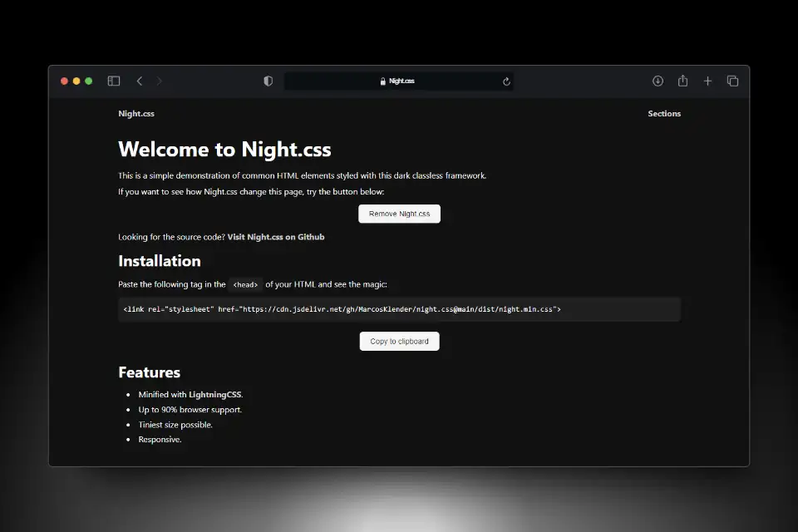Viewport: 798px width, 532px height.
Task: Navigate back with the back arrow
Action: click(140, 81)
